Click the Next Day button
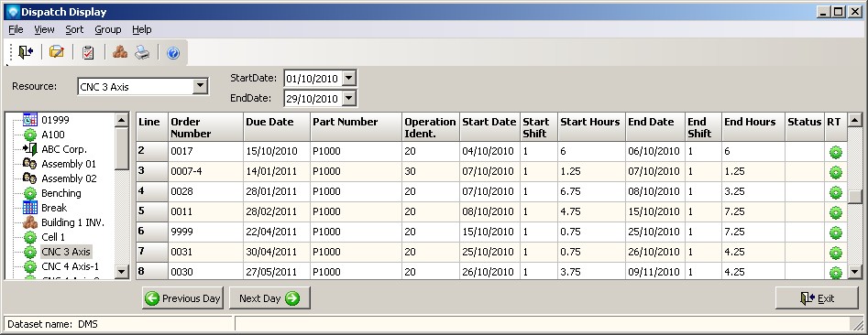Screen dimensions: 868x335 (x=269, y=298)
